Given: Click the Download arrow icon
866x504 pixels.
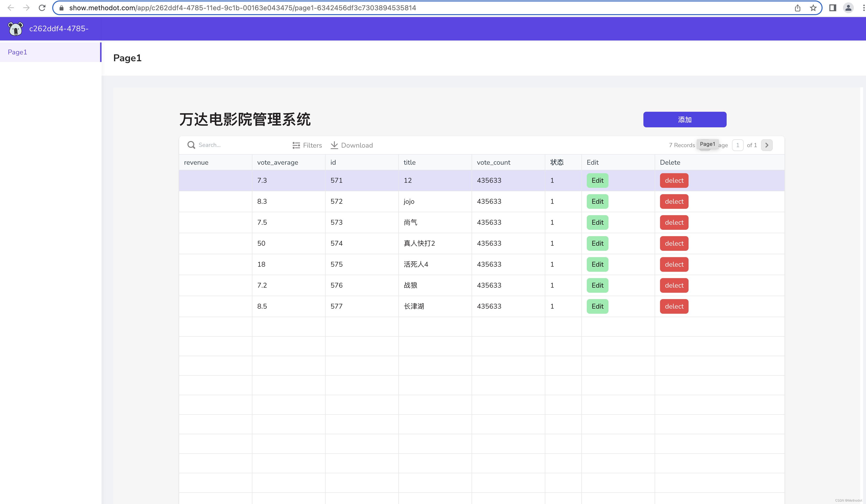Looking at the screenshot, I should 334,145.
